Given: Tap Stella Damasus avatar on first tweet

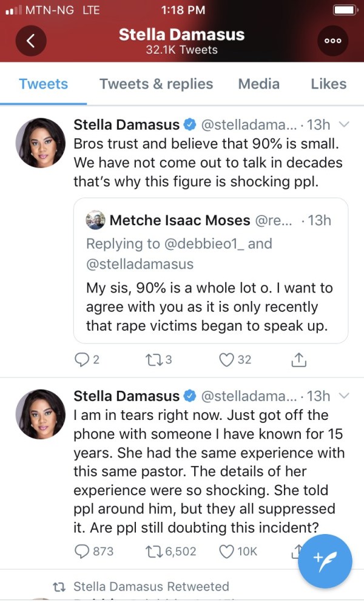Looking at the screenshot, I should [41, 143].
